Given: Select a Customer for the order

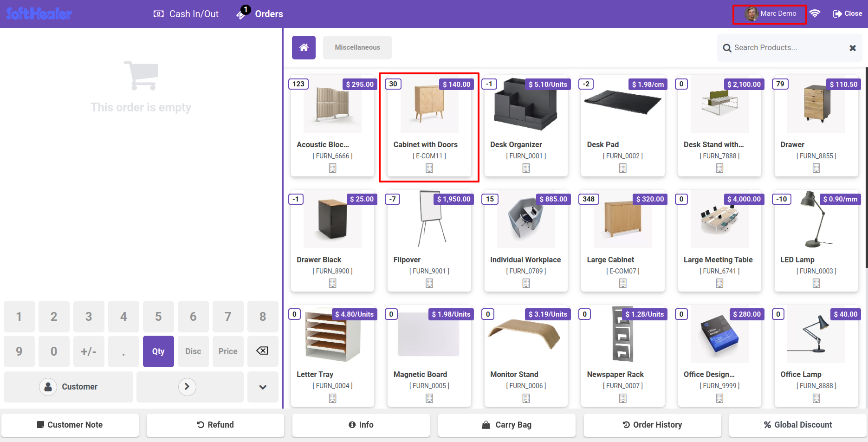Looking at the screenshot, I should pyautogui.click(x=68, y=387).
